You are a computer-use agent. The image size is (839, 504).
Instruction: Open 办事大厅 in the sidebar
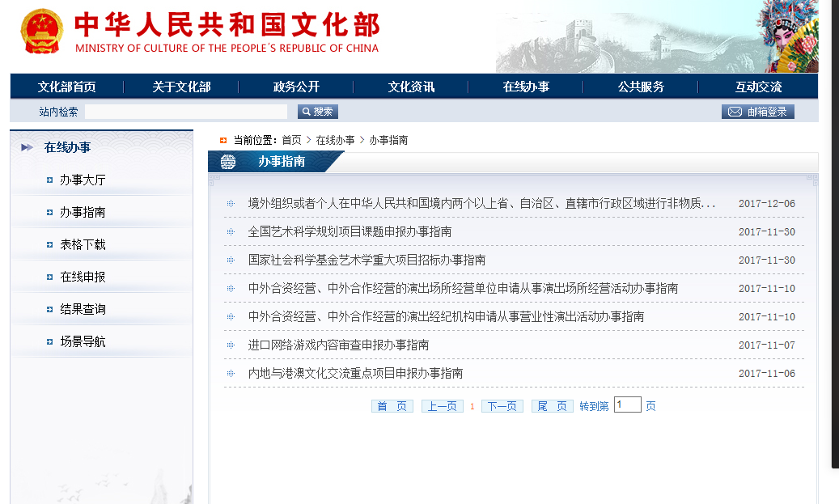tap(83, 180)
